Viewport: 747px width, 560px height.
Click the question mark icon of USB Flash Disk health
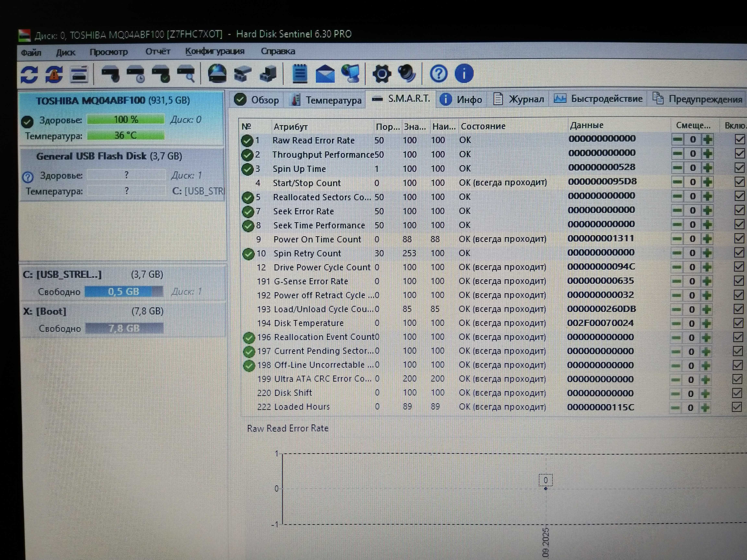pos(28,177)
